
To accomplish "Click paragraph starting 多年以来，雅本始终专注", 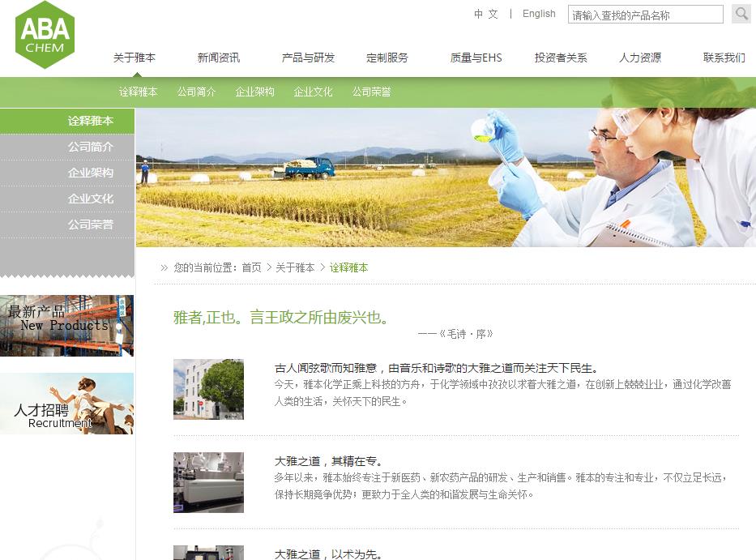I will tap(501, 485).
